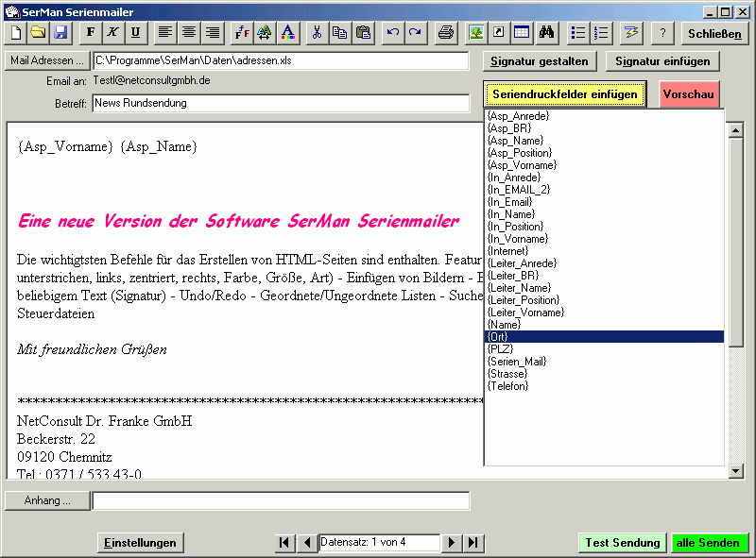This screenshot has height=558, width=756.
Task: Open the font color tool
Action: pyautogui.click(x=288, y=33)
